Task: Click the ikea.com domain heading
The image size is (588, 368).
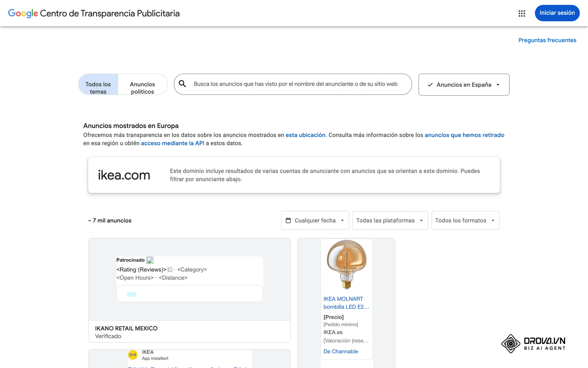Action: [124, 175]
